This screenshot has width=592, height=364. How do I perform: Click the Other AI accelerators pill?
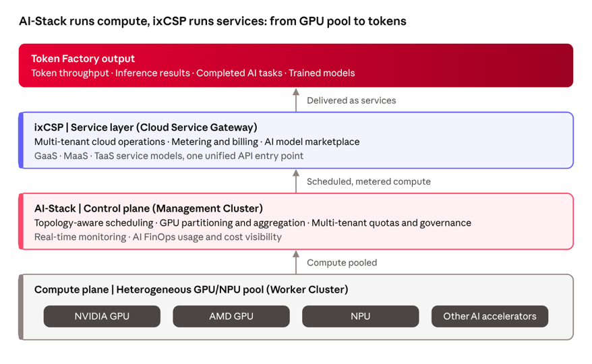point(490,316)
